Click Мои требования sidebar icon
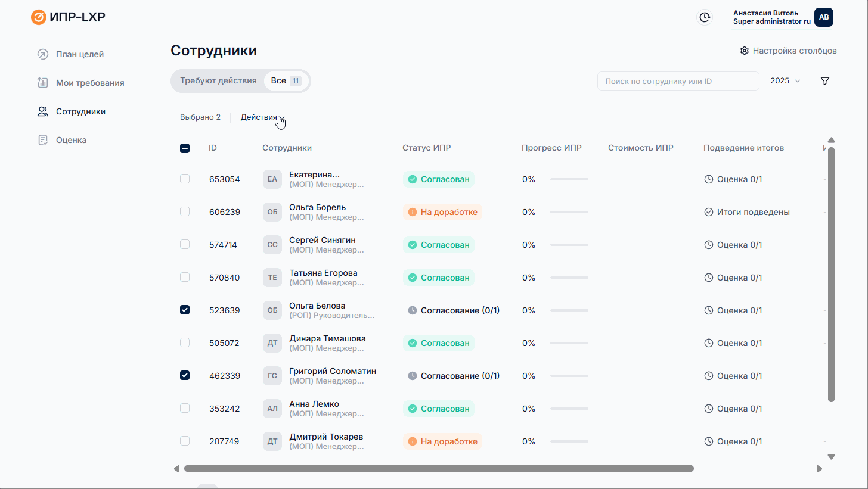Viewport: 868px width, 489px height. (x=42, y=83)
